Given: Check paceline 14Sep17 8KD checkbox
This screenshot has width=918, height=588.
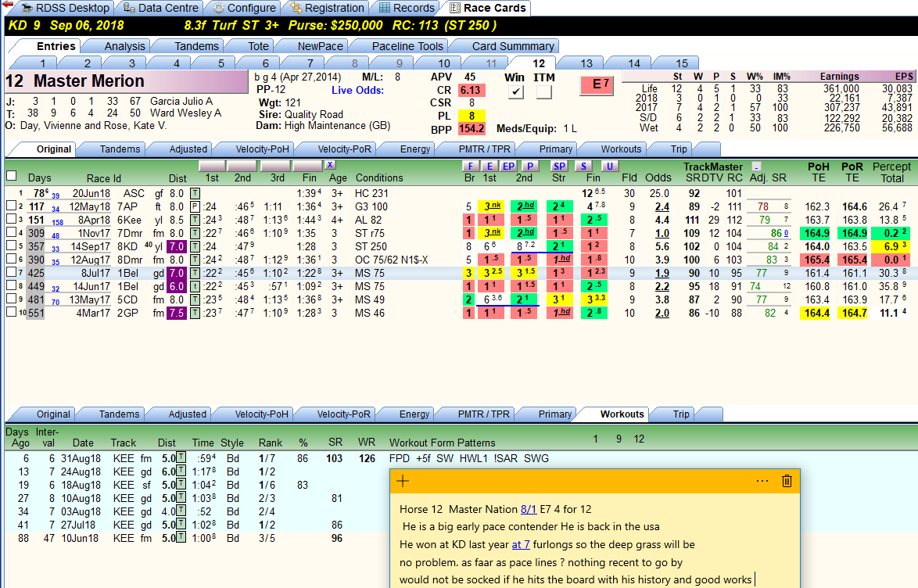Looking at the screenshot, I should pyautogui.click(x=11, y=246).
